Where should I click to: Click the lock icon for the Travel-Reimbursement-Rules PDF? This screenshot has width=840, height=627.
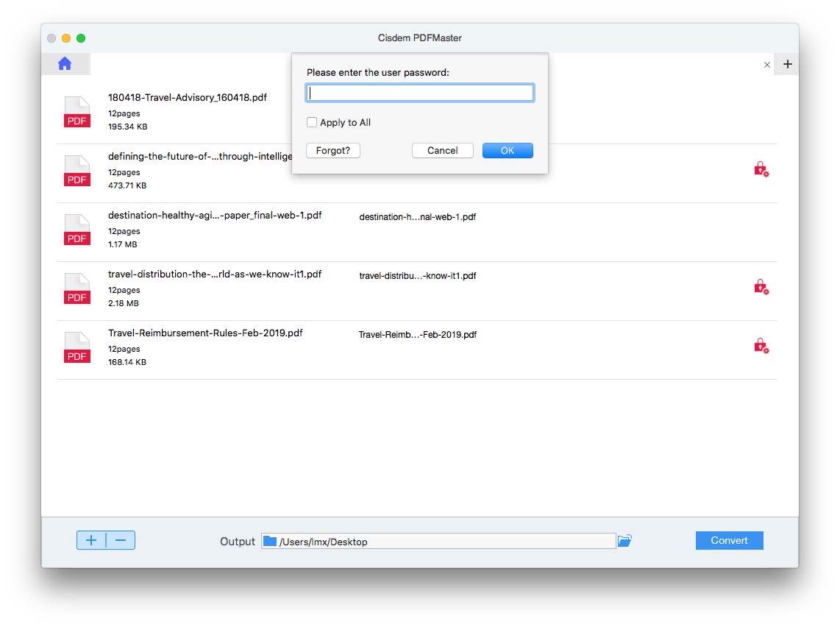pos(761,345)
